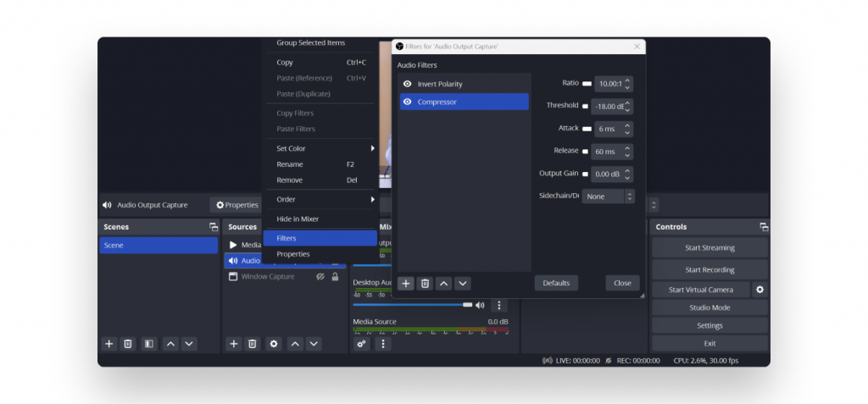868x404 pixels.
Task: Click the Exit button in Controls
Action: coord(709,343)
